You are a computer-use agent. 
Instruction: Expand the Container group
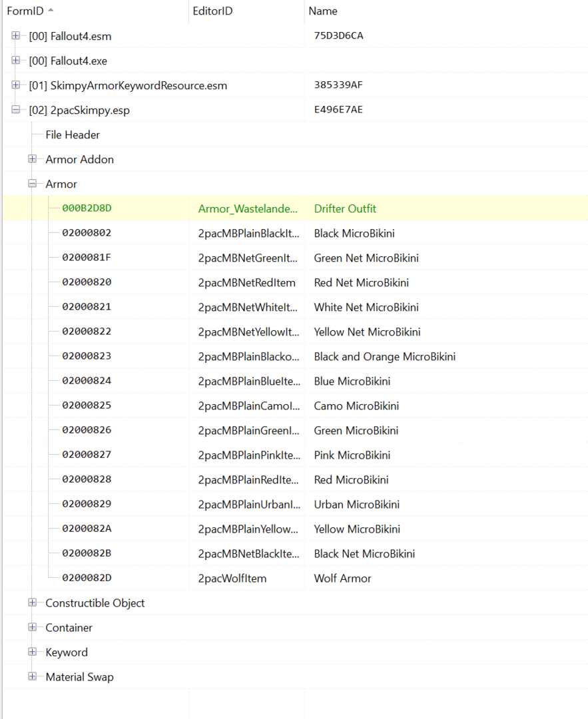pyautogui.click(x=32, y=628)
